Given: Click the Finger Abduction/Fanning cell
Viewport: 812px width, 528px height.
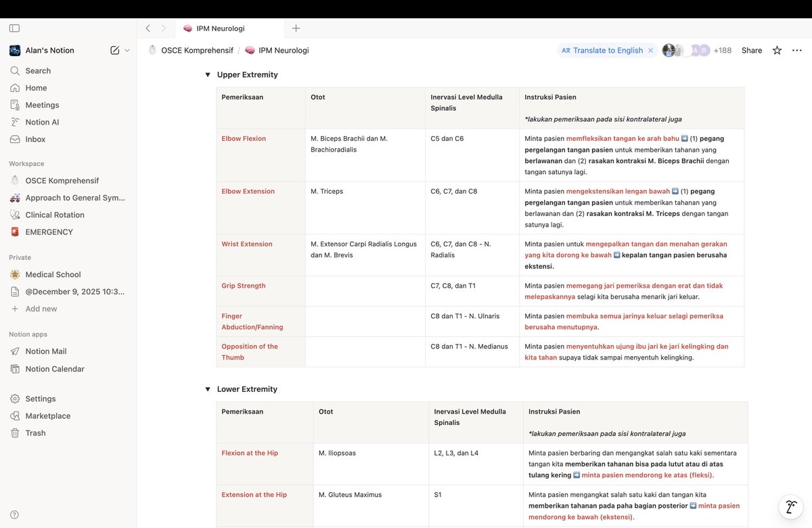Looking at the screenshot, I should (x=261, y=322).
